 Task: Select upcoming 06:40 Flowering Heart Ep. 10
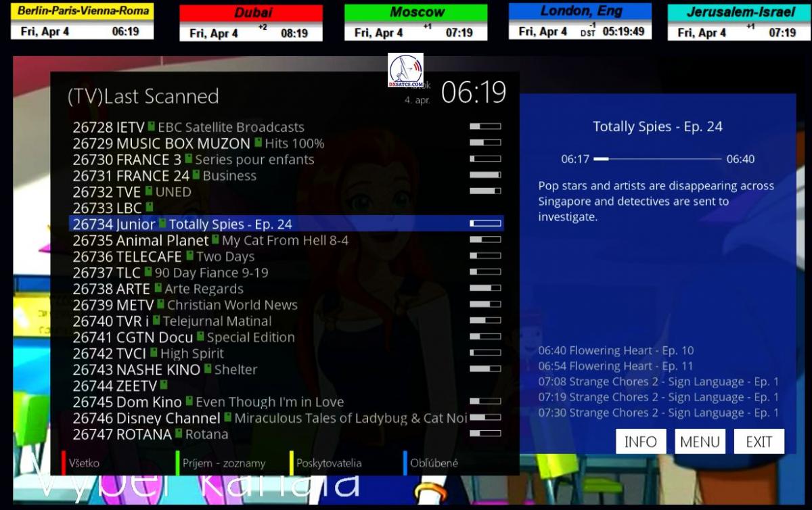click(616, 350)
